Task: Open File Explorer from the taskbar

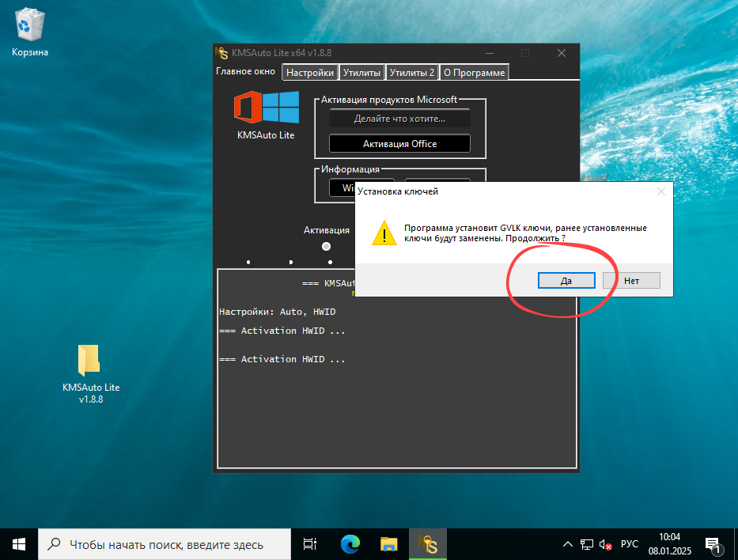Action: 388,544
